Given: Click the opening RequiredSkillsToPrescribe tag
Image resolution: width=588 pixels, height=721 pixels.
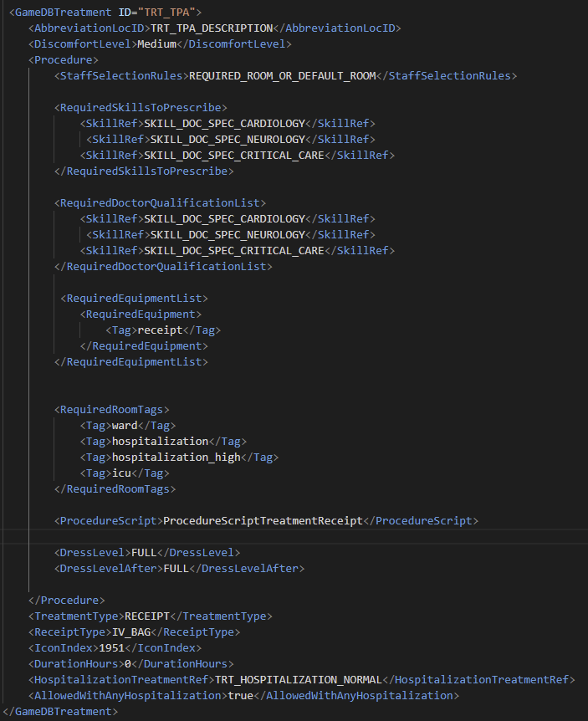Looking at the screenshot, I should 141,108.
